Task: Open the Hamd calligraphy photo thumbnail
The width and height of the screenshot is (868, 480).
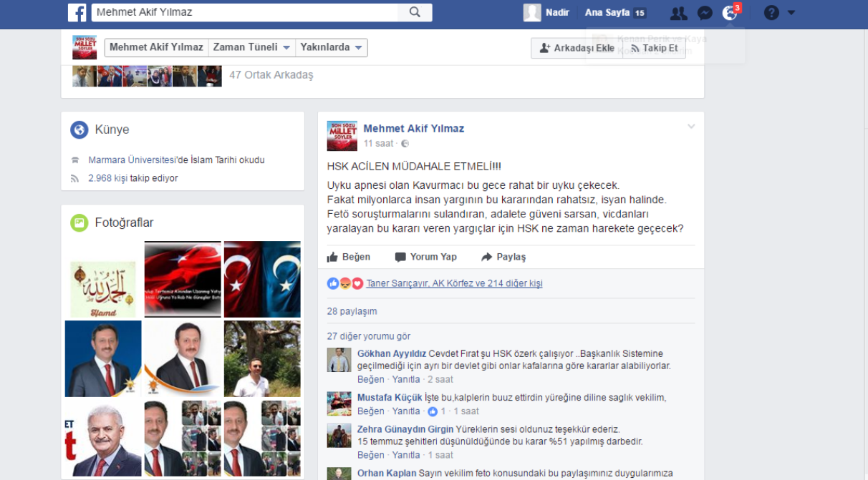Action: tap(103, 290)
